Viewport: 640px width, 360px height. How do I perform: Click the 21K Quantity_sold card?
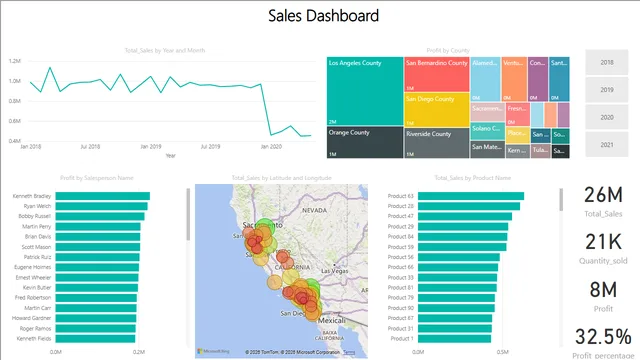coord(603,249)
